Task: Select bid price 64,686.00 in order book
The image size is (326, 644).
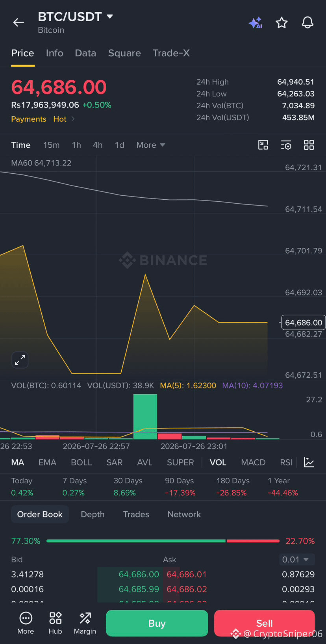Action: pos(139,574)
